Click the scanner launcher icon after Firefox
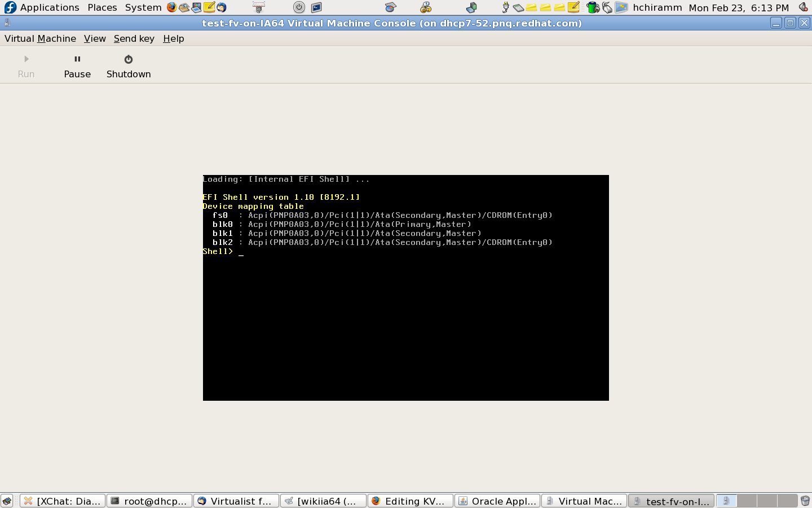 point(184,7)
